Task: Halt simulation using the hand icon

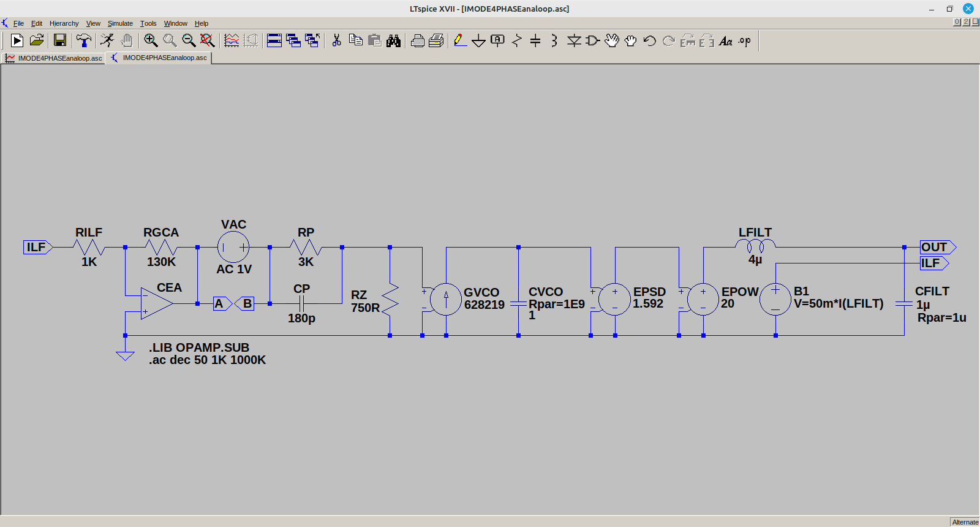Action: pos(126,40)
